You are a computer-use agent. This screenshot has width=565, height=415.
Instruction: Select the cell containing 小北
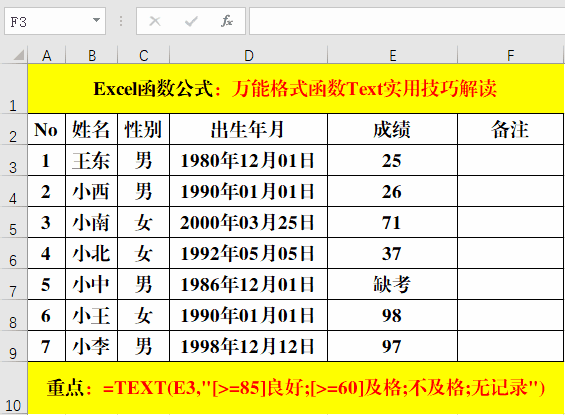tap(92, 253)
